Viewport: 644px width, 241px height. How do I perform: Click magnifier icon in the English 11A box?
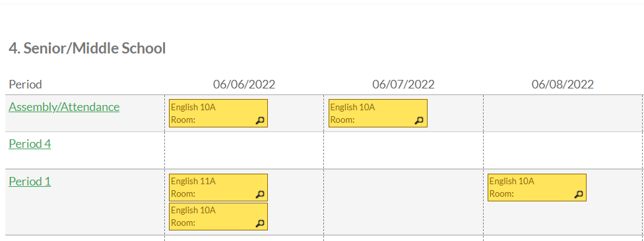[x=260, y=195]
